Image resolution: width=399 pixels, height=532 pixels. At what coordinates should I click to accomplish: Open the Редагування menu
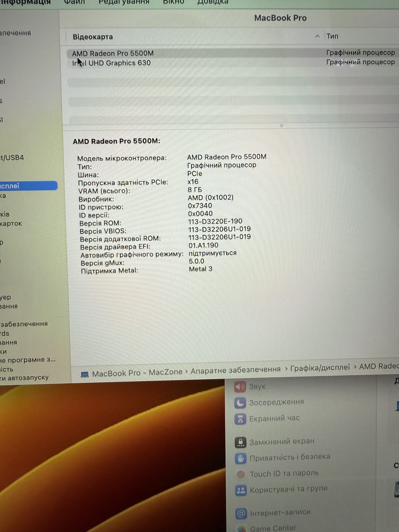point(124,2)
